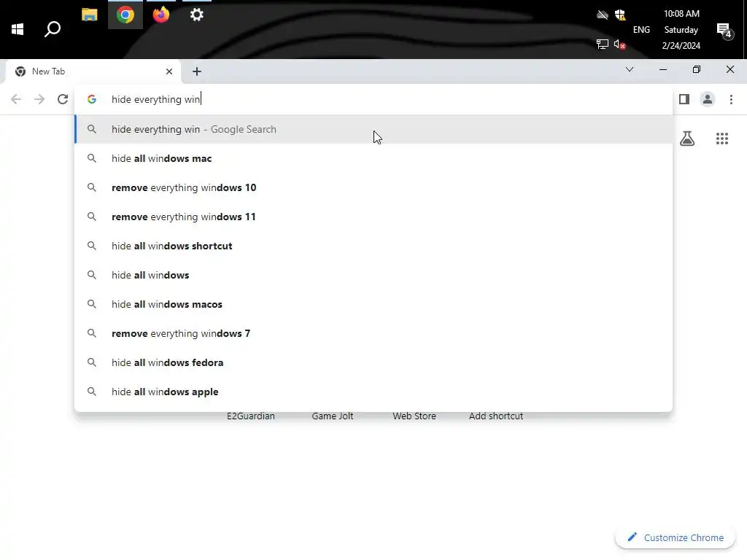
Task: Open the Google apps grid
Action: pyautogui.click(x=721, y=139)
